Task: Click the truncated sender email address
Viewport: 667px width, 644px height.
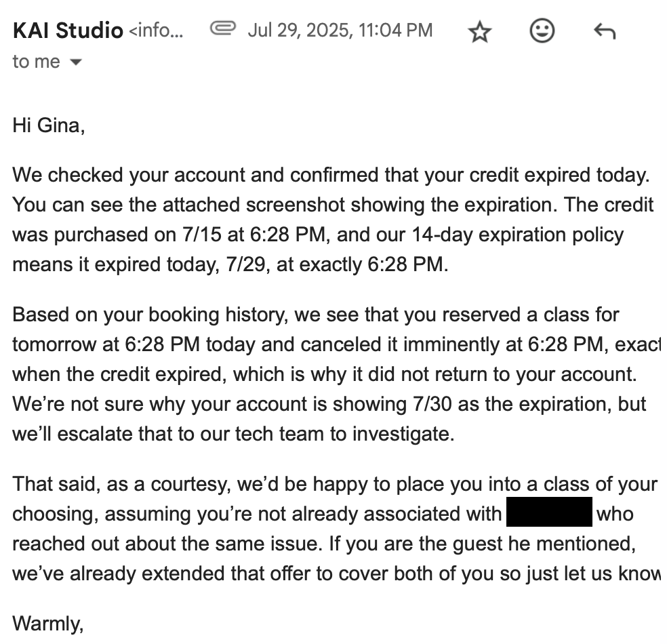Action: pos(155,31)
